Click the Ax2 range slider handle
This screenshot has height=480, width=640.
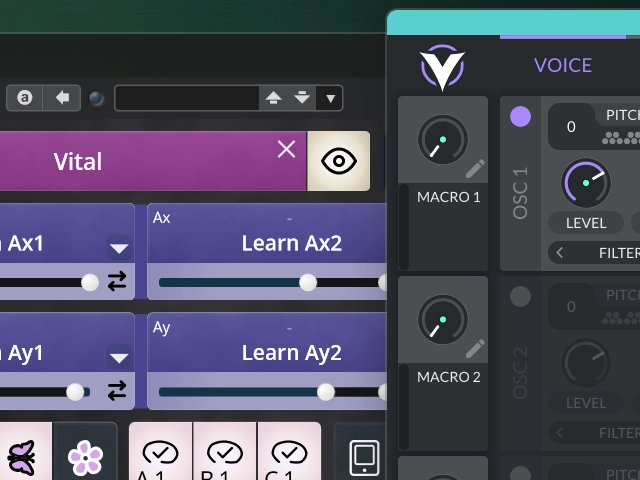308,282
